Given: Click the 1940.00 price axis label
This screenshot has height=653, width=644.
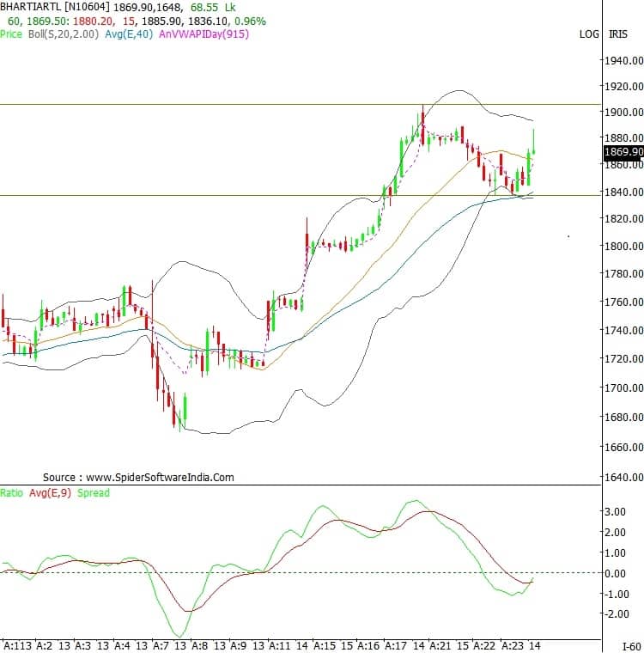Looking at the screenshot, I should click(623, 60).
